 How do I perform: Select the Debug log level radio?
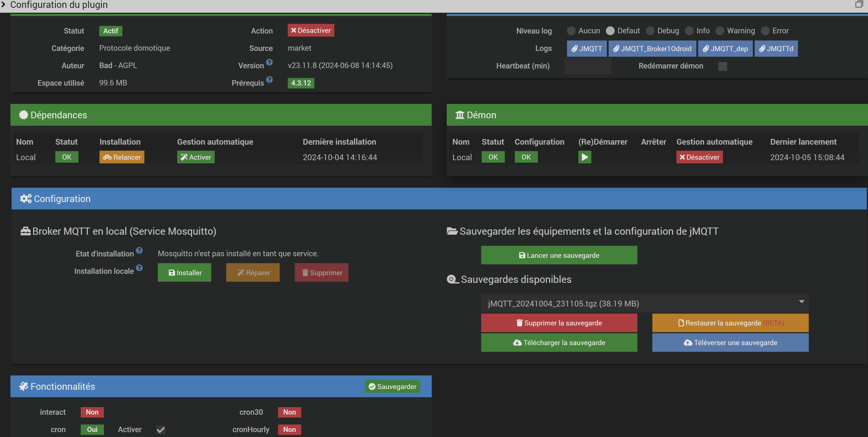(650, 31)
